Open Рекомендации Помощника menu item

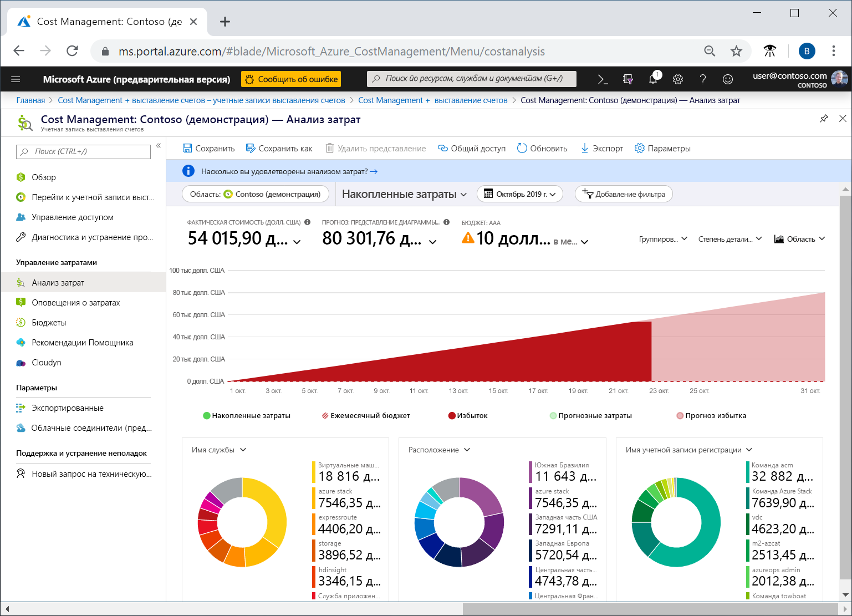[x=83, y=343]
